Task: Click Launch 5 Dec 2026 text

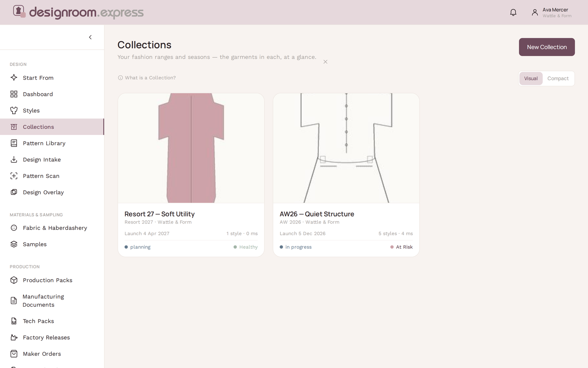Action: [x=302, y=233]
